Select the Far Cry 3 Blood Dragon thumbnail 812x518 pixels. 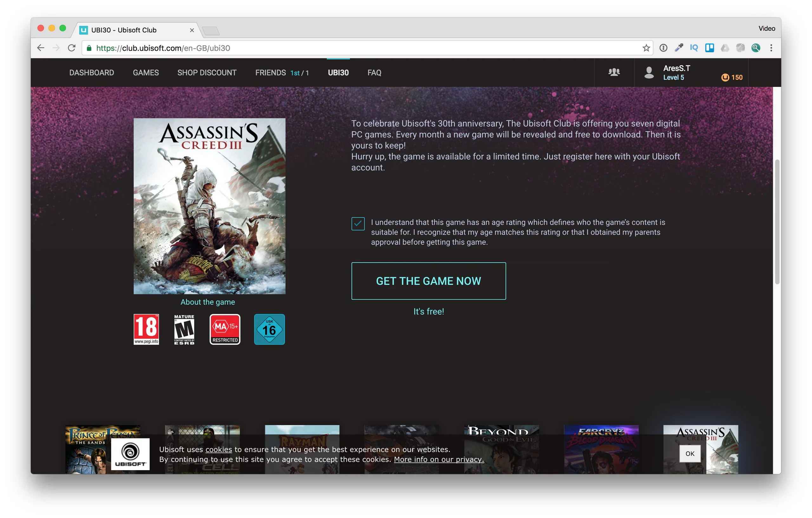(601, 449)
